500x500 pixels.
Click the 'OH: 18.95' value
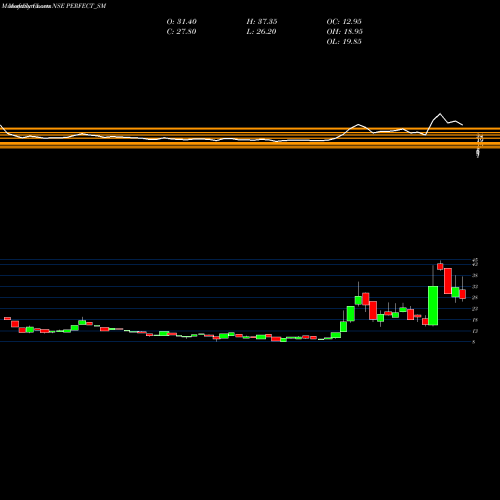click(x=344, y=32)
